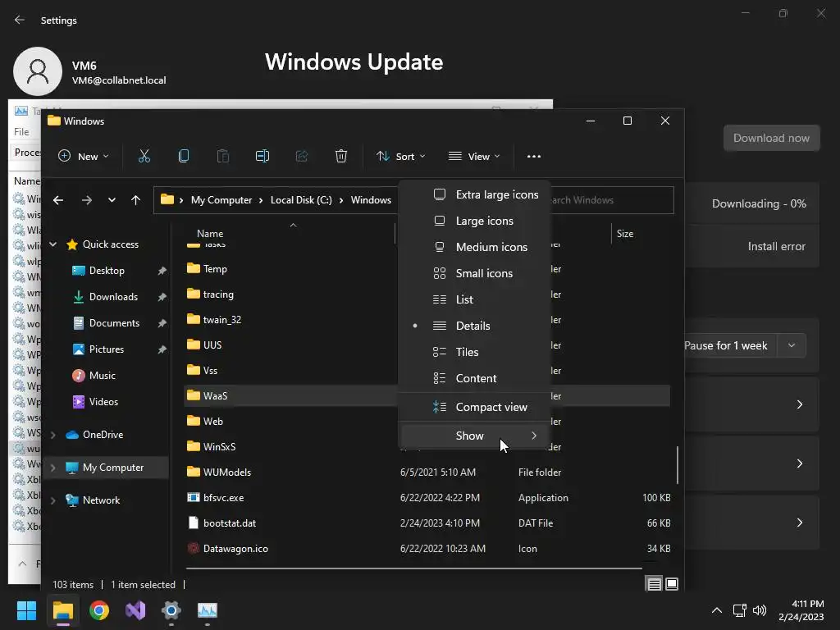Screen dimensions: 840x630
Task: Choose Extra large icons view
Action: coord(475,194)
